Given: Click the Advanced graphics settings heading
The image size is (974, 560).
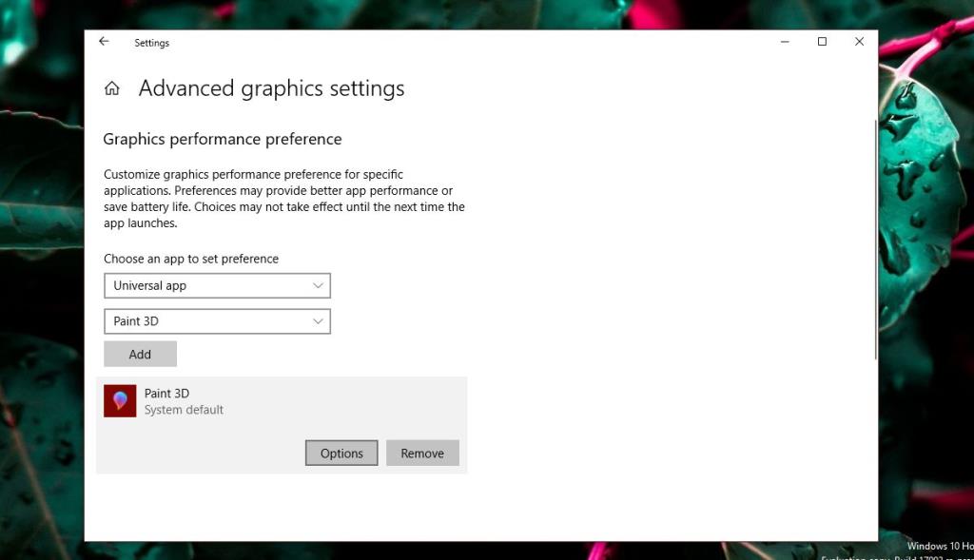Looking at the screenshot, I should pyautogui.click(x=271, y=87).
